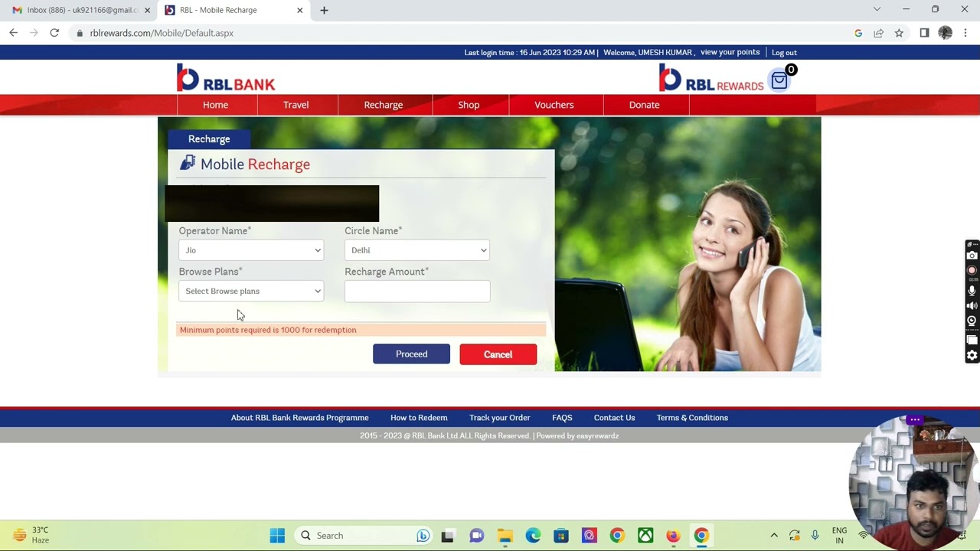Screen dimensions: 980x551
Task: Open the Vouchers menu item
Action: pos(554,105)
